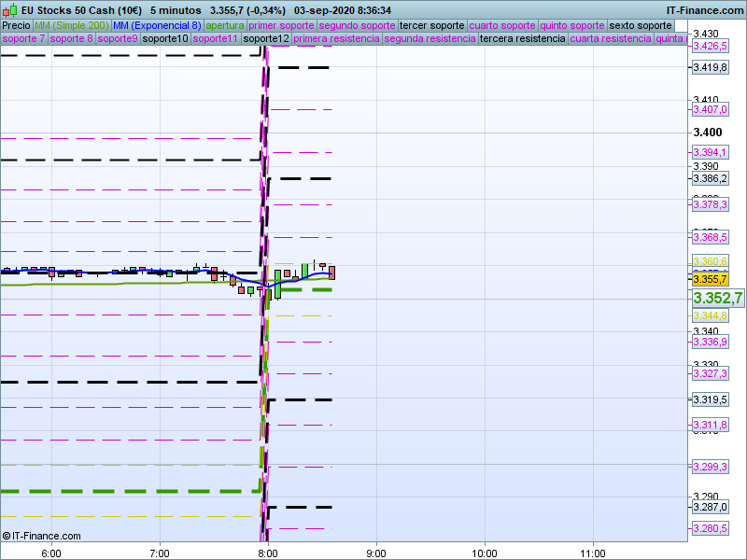The height and width of the screenshot is (560, 747).
Task: Select the MM (Exponencial 8) indicator label
Action: click(x=157, y=26)
